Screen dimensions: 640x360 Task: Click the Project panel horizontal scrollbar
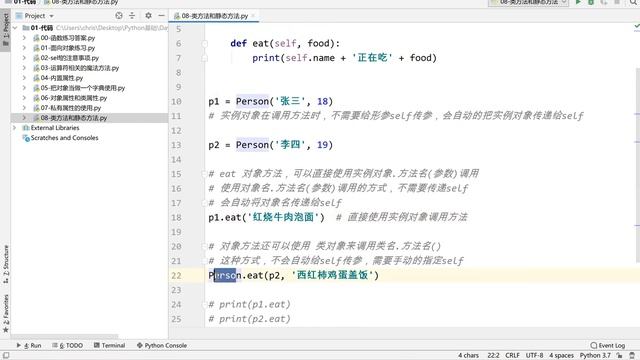65,337
